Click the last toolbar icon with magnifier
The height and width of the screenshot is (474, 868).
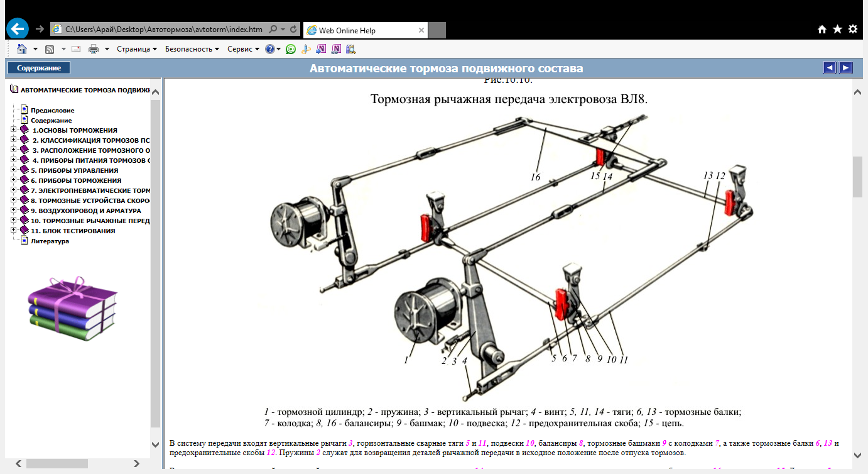coord(350,48)
